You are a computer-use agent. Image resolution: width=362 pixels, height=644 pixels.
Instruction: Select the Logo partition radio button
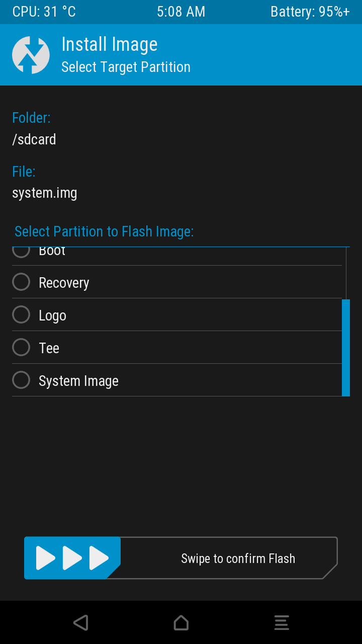(21, 315)
